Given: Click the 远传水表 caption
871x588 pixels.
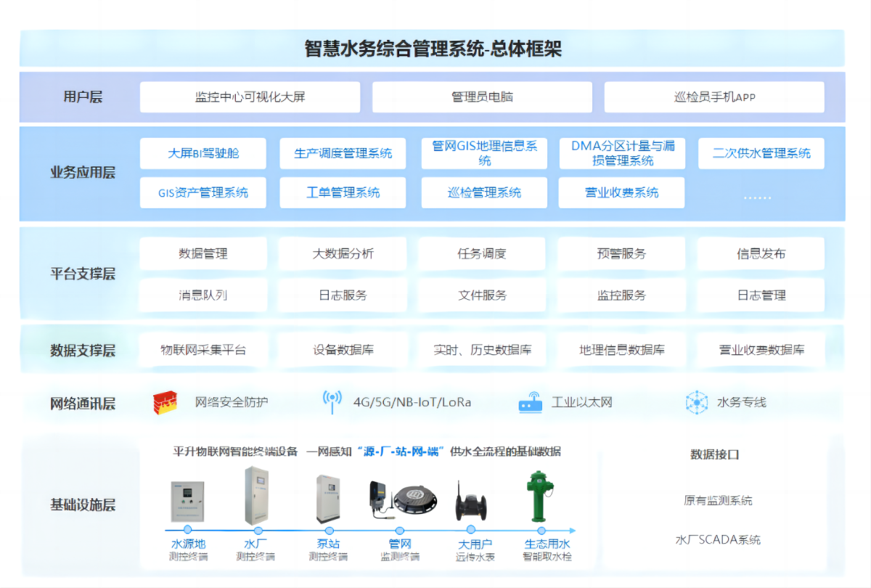Looking at the screenshot, I should [475, 557].
